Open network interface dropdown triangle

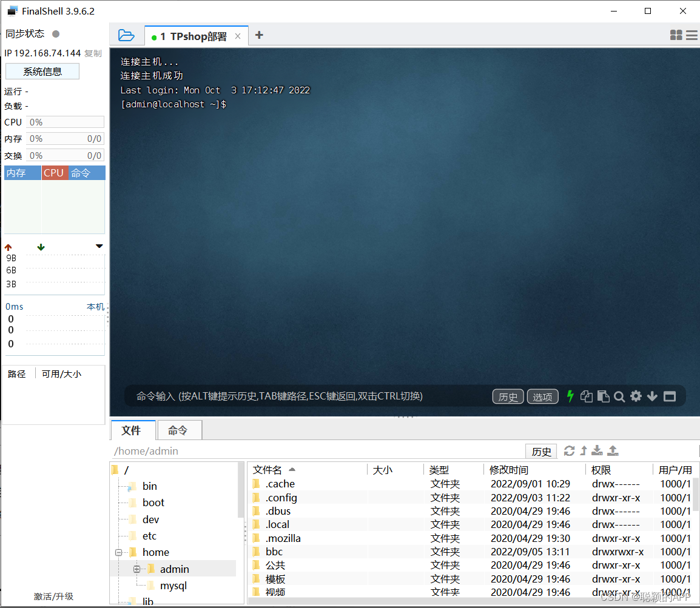(x=99, y=246)
